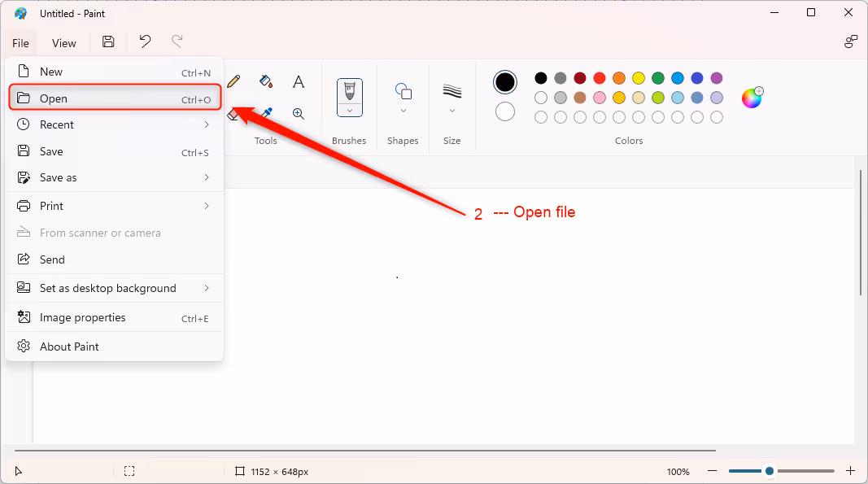Image resolution: width=868 pixels, height=484 pixels.
Task: Expand the Print submenu arrow
Action: click(x=207, y=206)
